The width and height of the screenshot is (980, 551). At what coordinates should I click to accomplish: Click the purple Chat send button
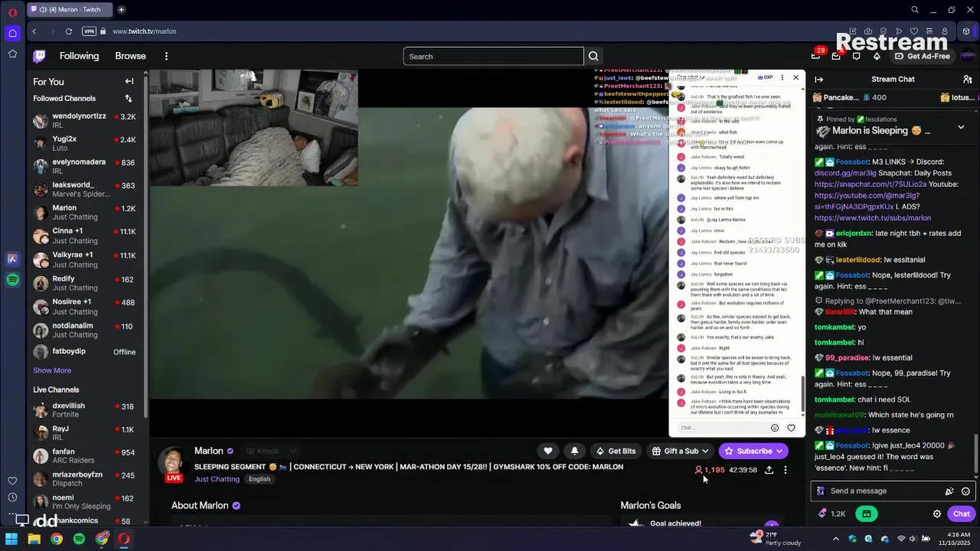(962, 514)
